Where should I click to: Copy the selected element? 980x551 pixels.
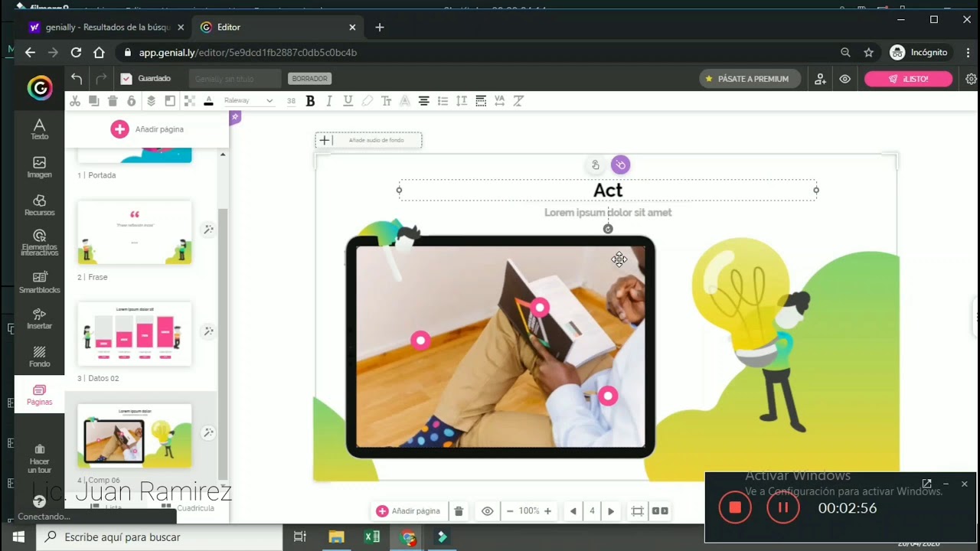coord(93,101)
